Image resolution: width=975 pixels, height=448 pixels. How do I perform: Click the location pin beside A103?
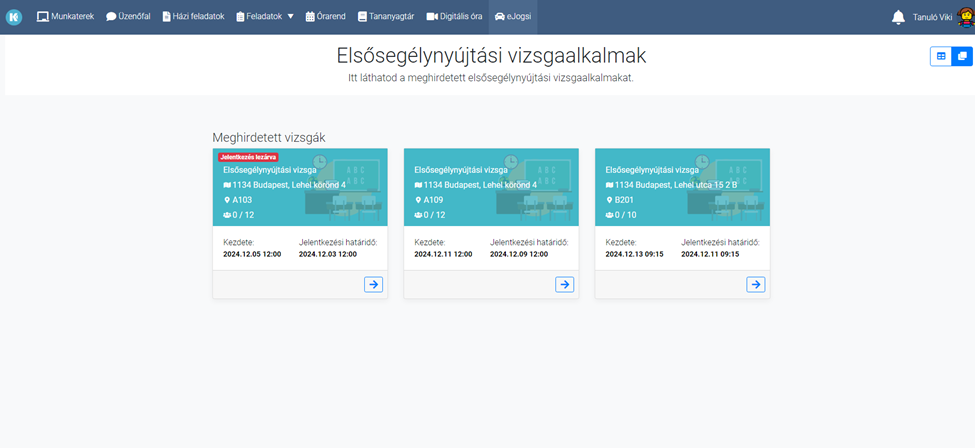[227, 200]
